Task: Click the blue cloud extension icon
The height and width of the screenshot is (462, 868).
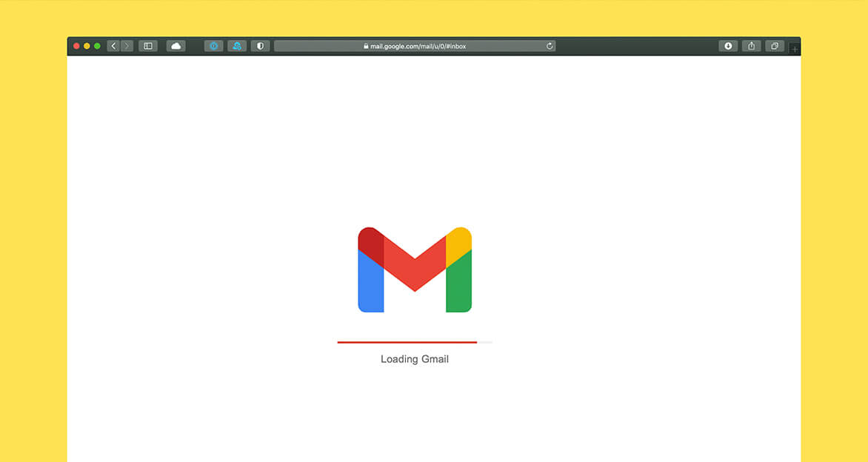Action: (237, 46)
